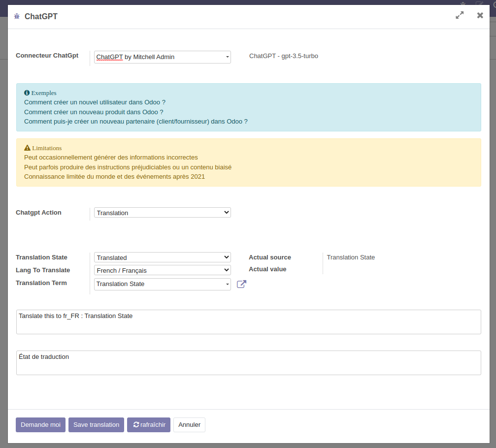Click example about creating nouvel utilisateur

click(95, 102)
